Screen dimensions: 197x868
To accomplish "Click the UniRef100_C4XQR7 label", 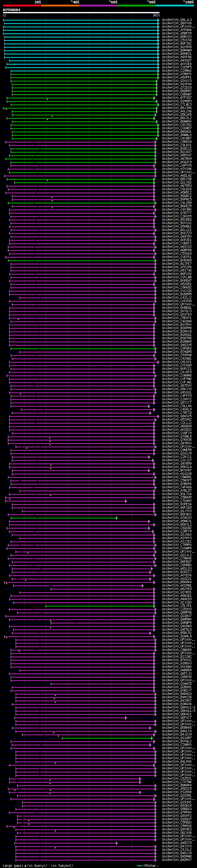I will coord(176,139).
